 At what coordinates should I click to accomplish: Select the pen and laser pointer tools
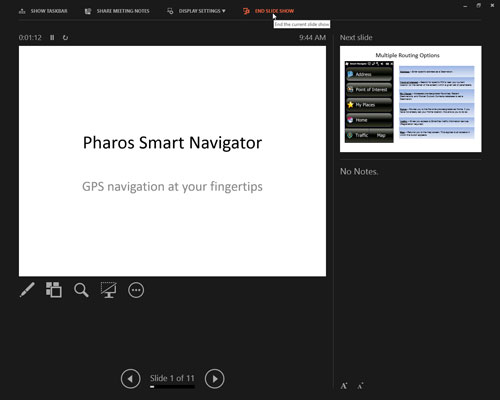(x=27, y=290)
